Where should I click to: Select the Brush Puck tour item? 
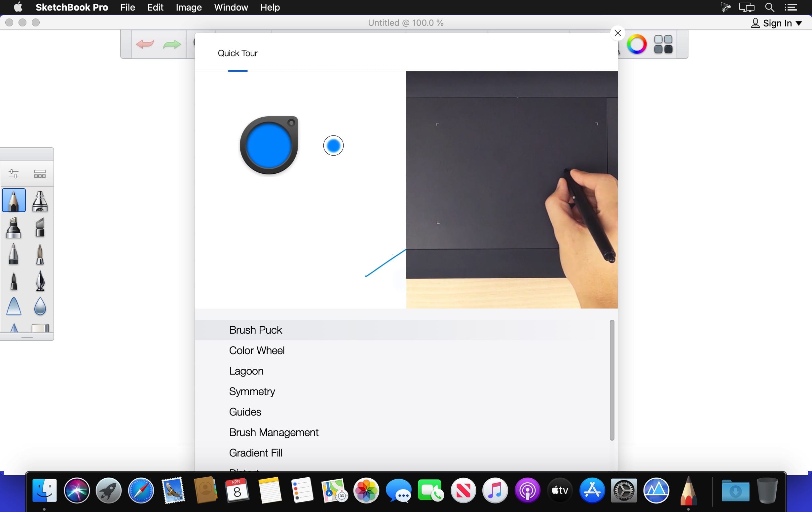tap(255, 330)
